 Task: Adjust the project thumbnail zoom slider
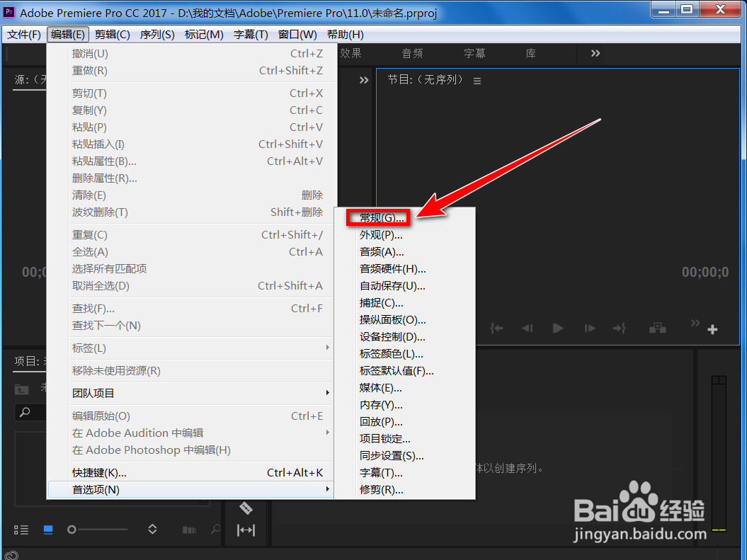98,530
